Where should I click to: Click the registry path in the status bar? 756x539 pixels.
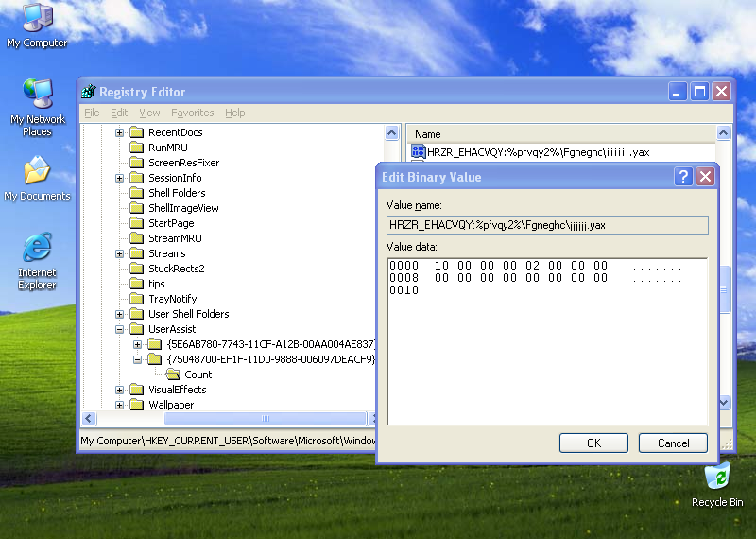[x=228, y=441]
